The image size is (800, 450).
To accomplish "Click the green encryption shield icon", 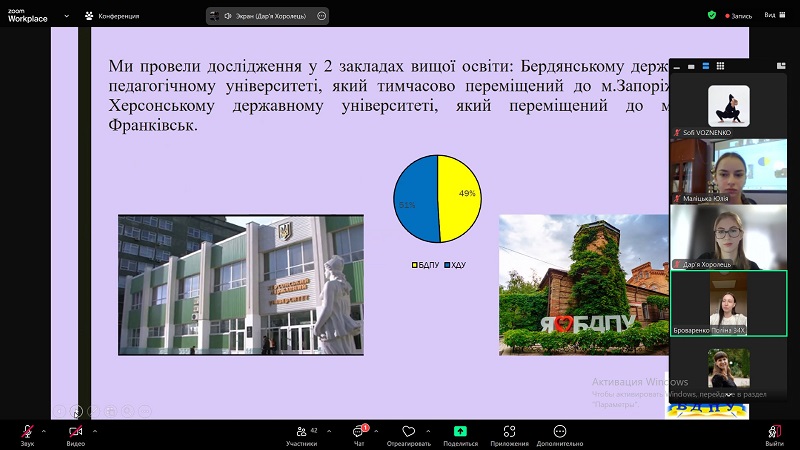I will click(x=712, y=15).
